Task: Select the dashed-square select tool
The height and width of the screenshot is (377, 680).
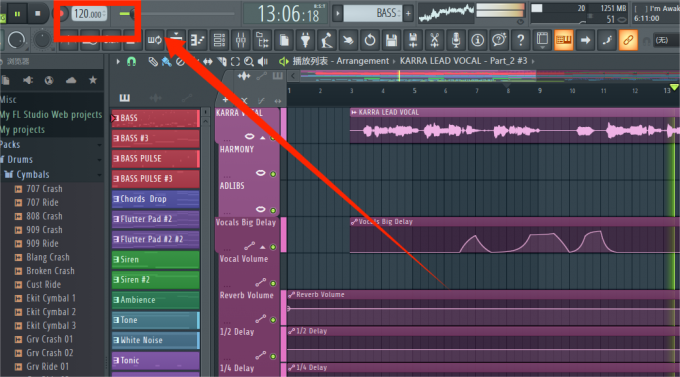Action: click(x=235, y=62)
